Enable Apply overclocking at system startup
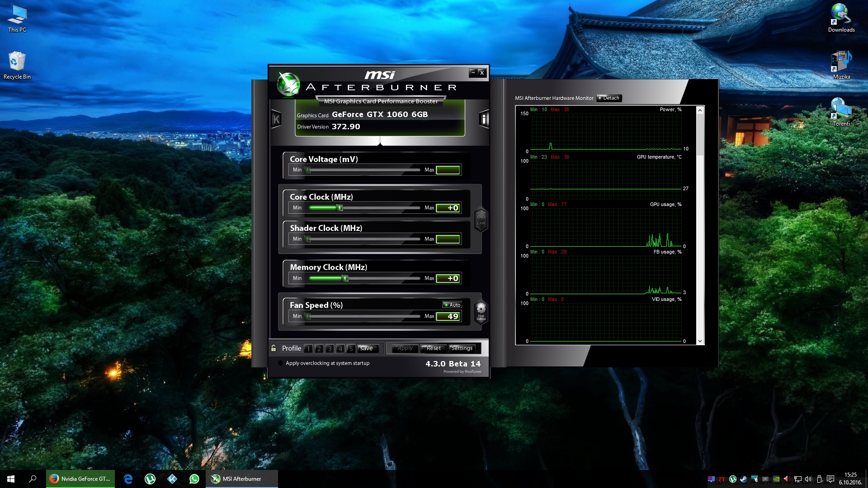The width and height of the screenshot is (868, 488). coord(280,363)
